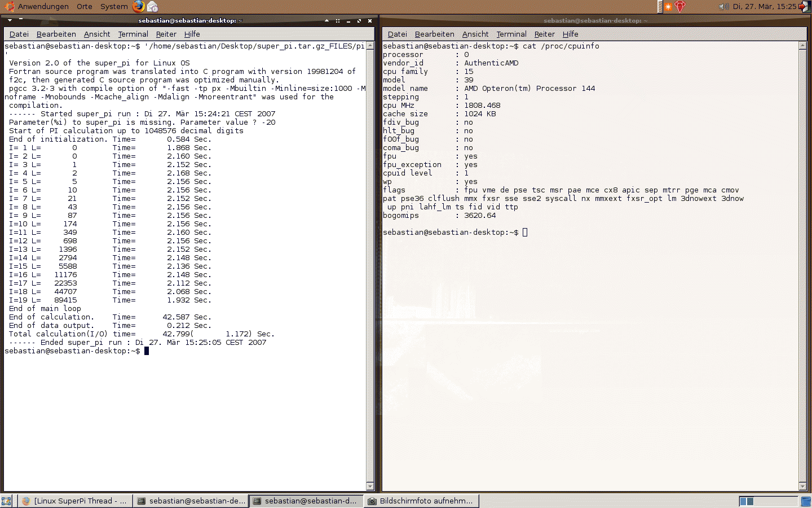The image size is (812, 508).
Task: Click the '42.587 Sec.' calculation time
Action: click(187, 317)
